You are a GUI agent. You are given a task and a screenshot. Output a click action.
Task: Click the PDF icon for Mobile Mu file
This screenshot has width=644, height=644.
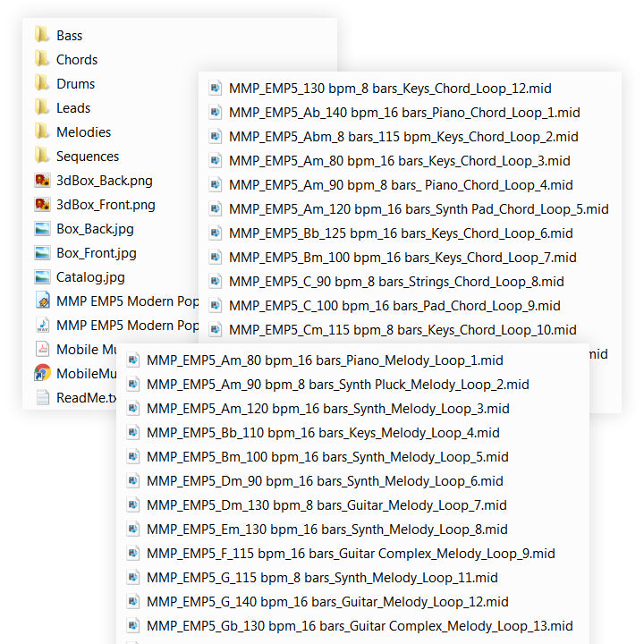coord(42,350)
